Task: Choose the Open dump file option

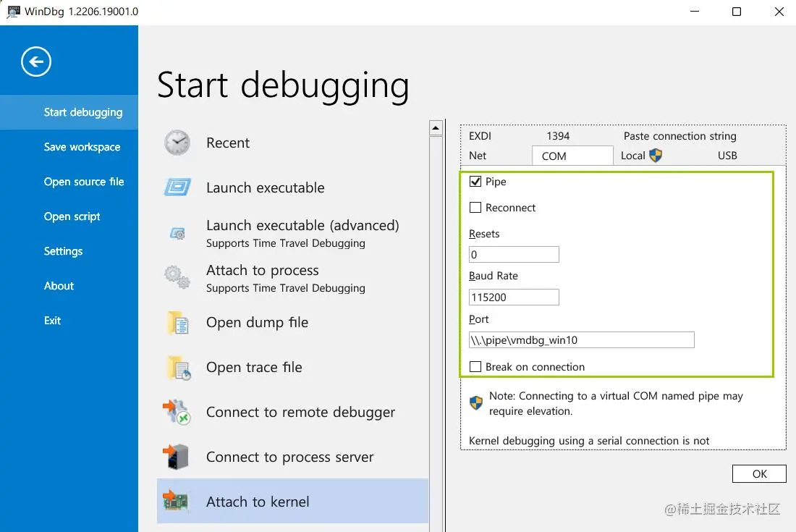Action: (x=292, y=322)
